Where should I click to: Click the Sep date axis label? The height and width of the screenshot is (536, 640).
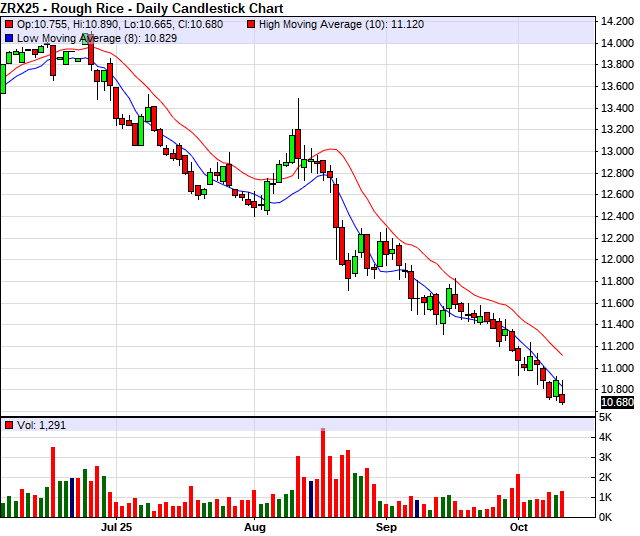387,525
